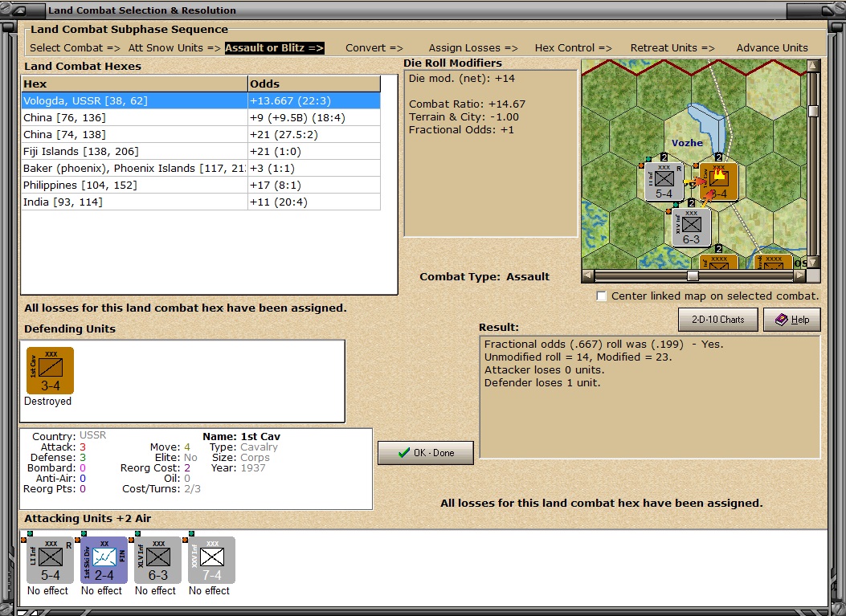The width and height of the screenshot is (846, 616).
Task: Click the 5-4 infantry counter on the map
Action: pos(664,182)
